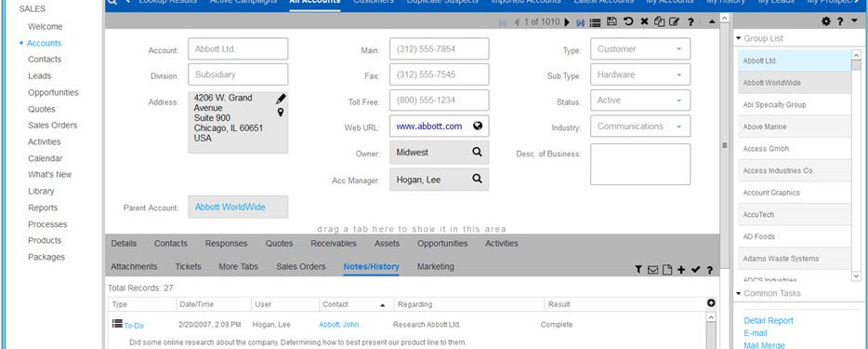Open help in the account detail toolbar
The width and height of the screenshot is (868, 349).
tap(690, 22)
